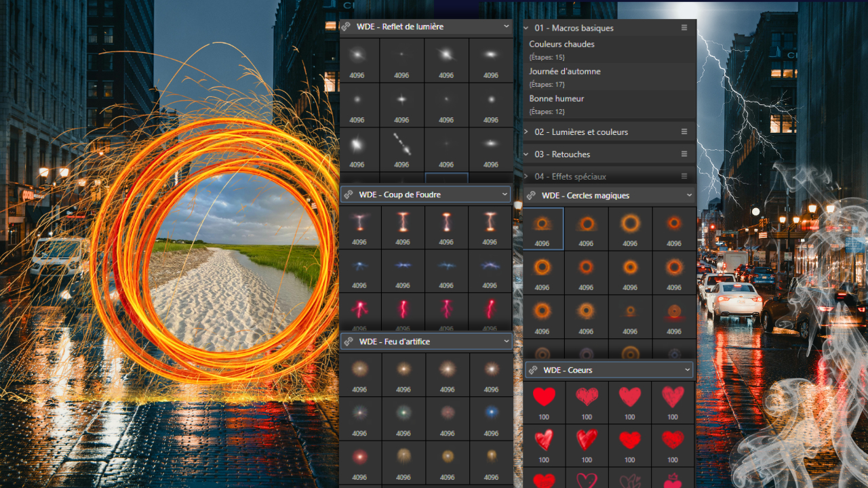Open hamburger menu for 03 - Retouches
Screen dimensions: 868x488
click(x=684, y=154)
